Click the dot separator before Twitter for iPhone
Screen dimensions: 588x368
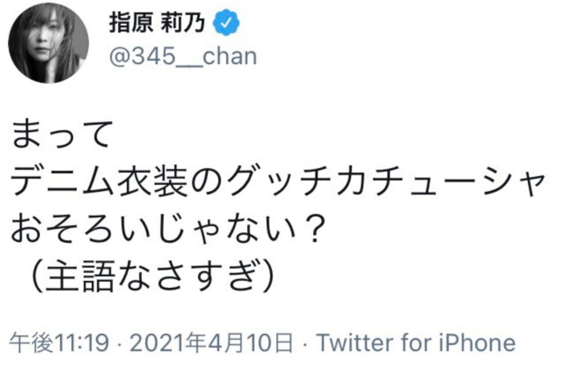(x=304, y=343)
